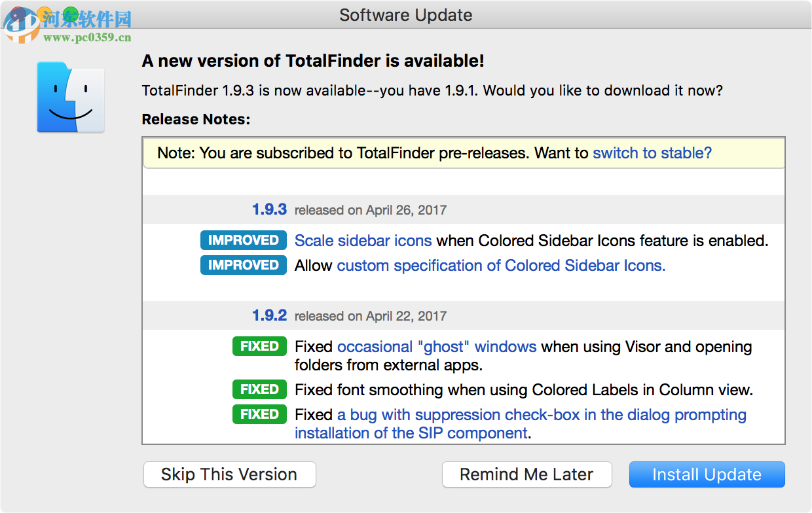Screen dimensions: 812x513
Task: Click the Software Update title bar
Action: pyautogui.click(x=405, y=15)
